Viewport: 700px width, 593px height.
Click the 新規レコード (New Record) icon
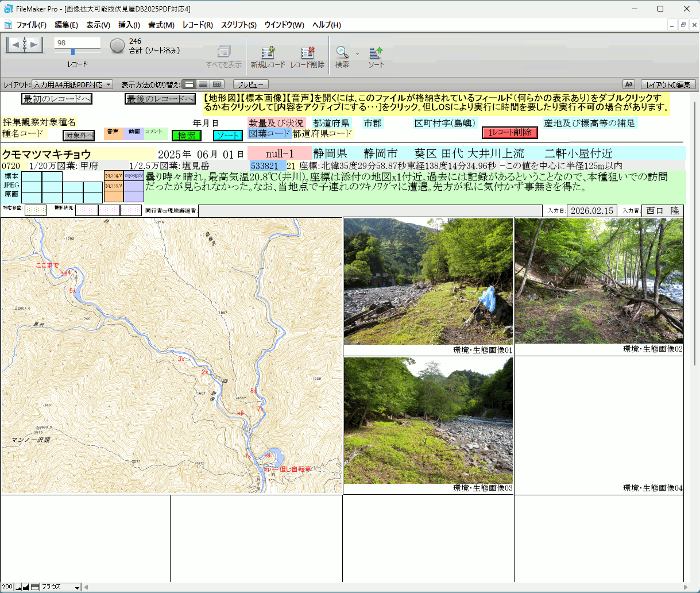268,53
